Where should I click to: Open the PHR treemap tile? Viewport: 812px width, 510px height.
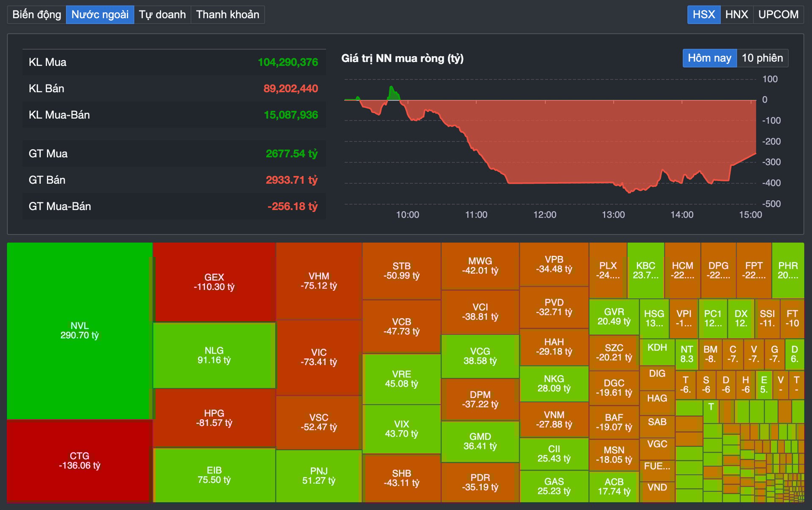tap(788, 270)
